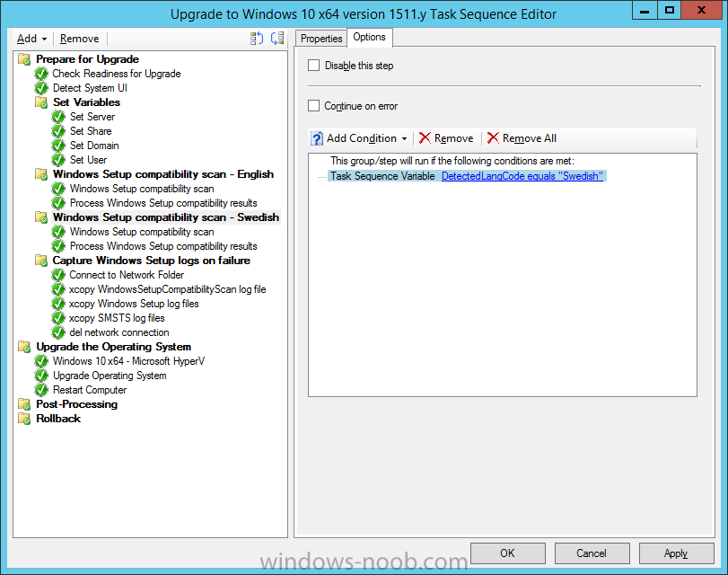Click the folder icon of the Swedish compatibility scan group
This screenshot has height=575, width=728.
tap(42, 217)
